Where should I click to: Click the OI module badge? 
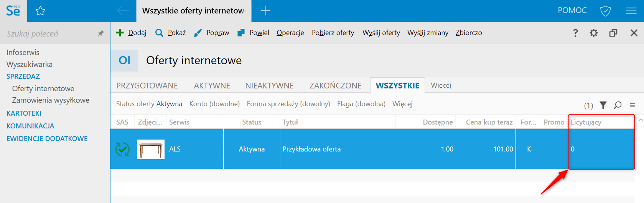point(124,60)
